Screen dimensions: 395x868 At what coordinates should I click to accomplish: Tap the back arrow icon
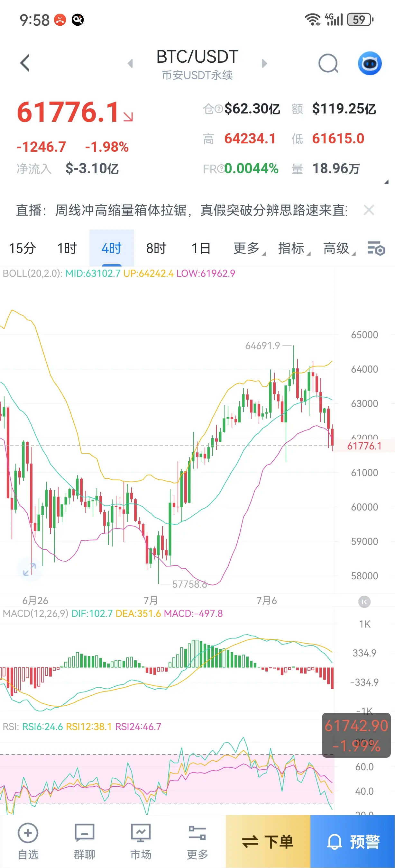click(24, 63)
